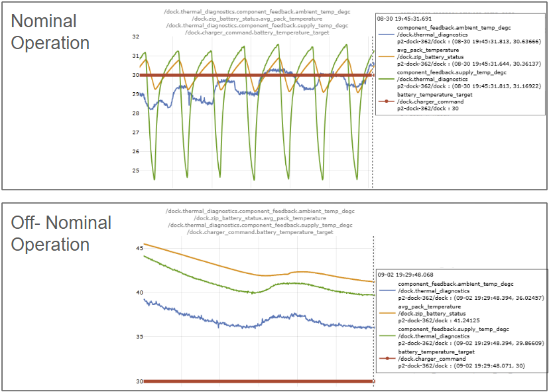Click the green supply_temp_degc line swatch in Off-Nominal legend
This screenshot has width=549, height=392.
click(388, 336)
